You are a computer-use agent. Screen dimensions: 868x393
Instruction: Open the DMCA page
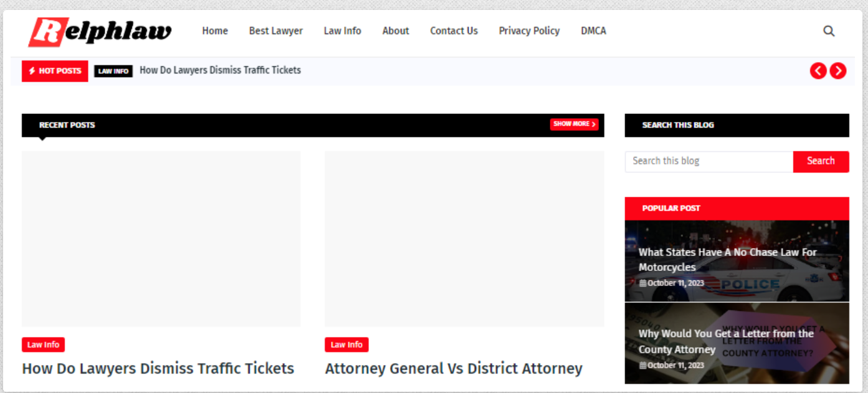593,31
